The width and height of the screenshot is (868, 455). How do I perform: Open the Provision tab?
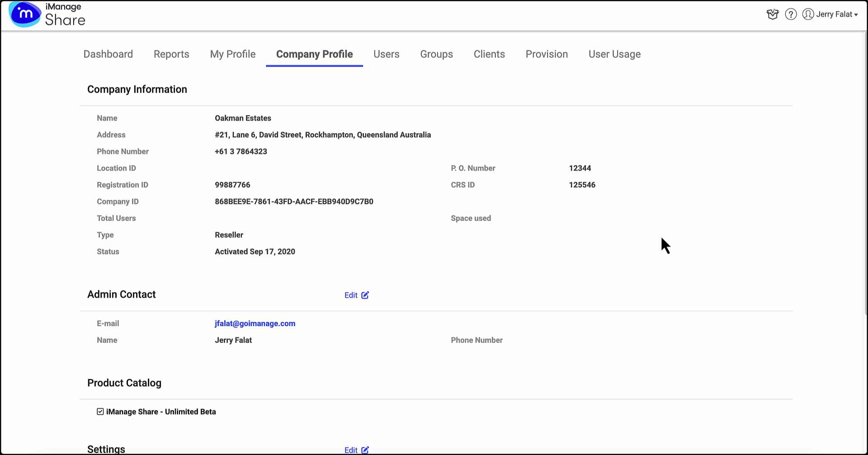tap(547, 54)
